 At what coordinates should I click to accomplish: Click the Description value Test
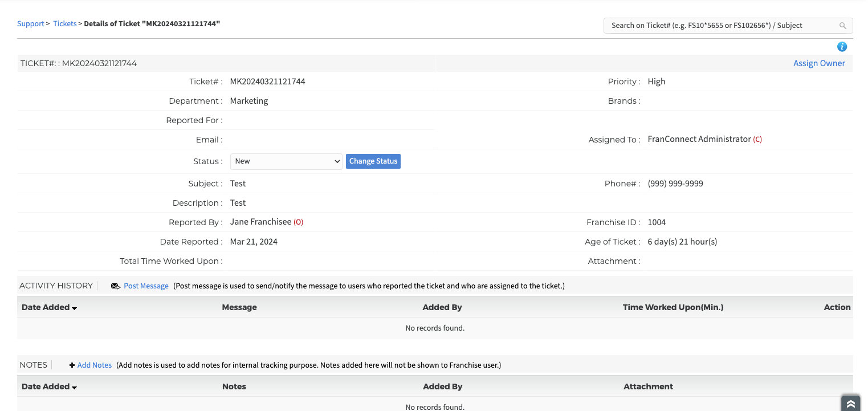238,203
